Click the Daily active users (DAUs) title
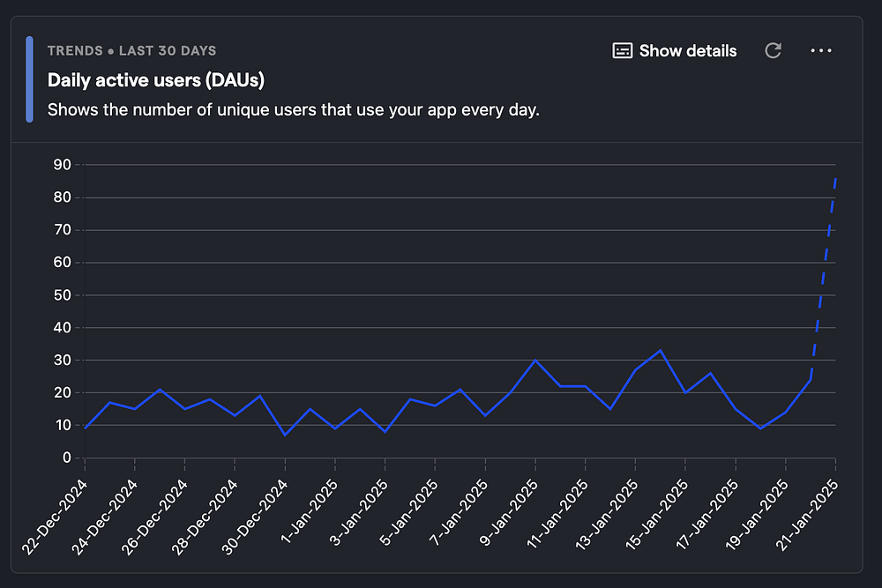 click(156, 80)
